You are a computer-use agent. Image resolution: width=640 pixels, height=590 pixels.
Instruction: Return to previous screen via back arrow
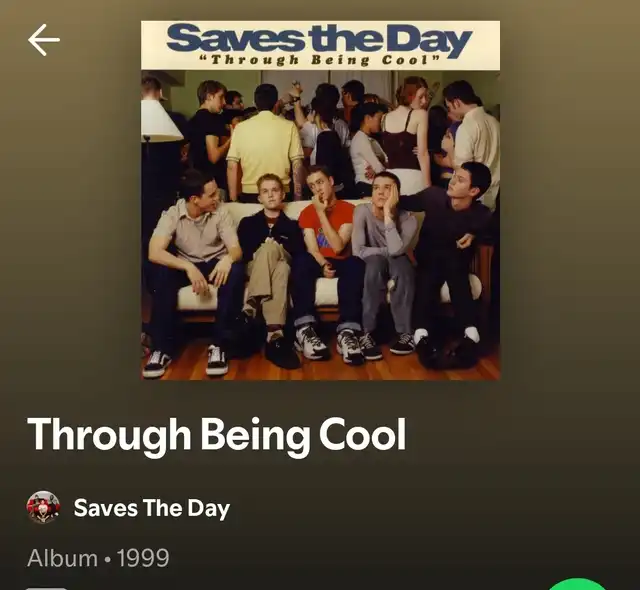point(44,40)
